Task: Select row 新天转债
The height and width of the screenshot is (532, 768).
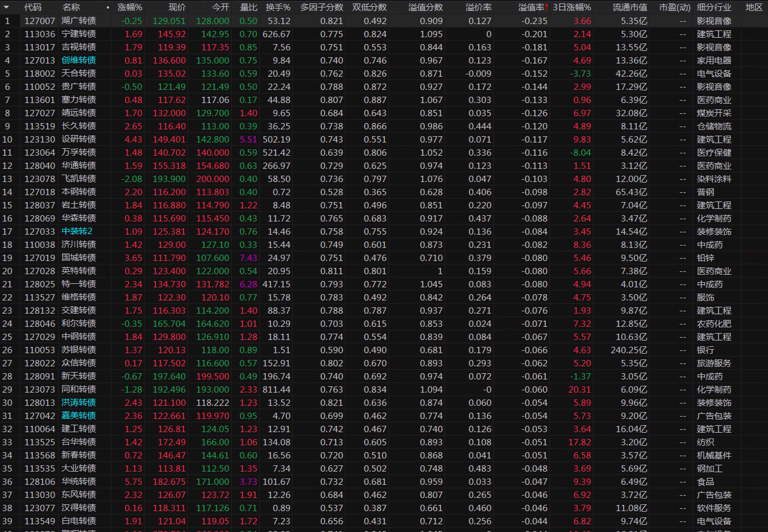Action: pyautogui.click(x=384, y=376)
